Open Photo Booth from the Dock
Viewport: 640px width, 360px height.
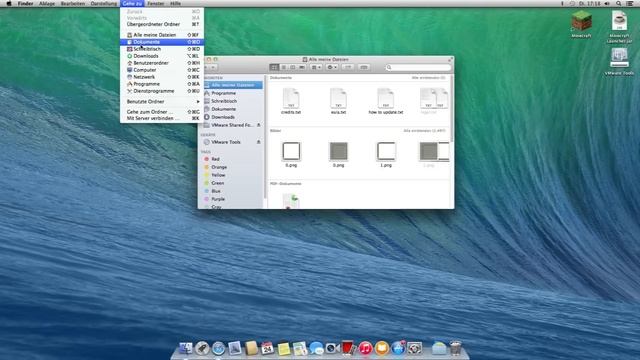point(349,348)
